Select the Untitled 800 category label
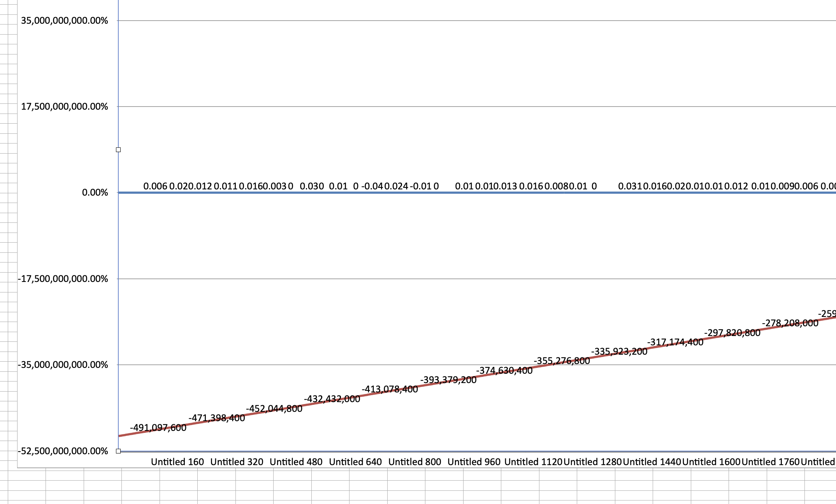The width and height of the screenshot is (836, 504). click(414, 462)
